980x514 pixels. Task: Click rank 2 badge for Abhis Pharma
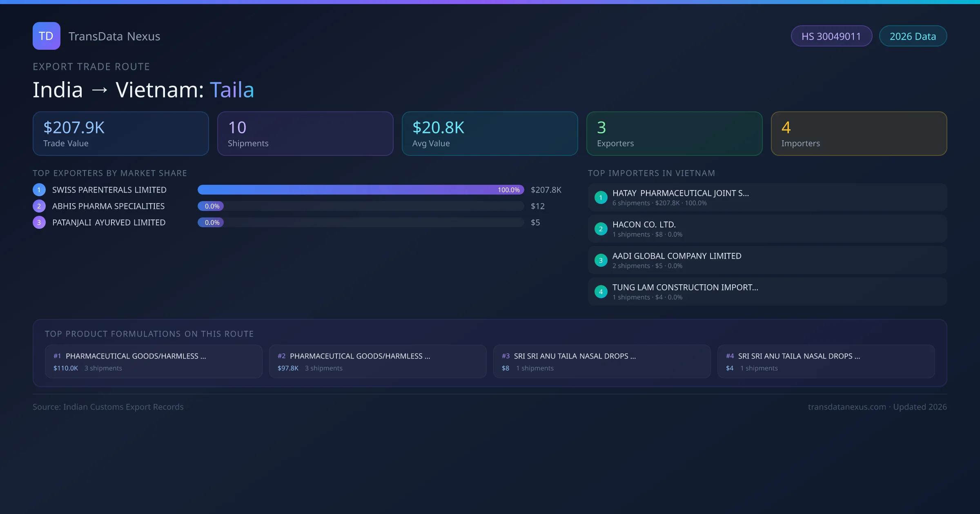[39, 206]
